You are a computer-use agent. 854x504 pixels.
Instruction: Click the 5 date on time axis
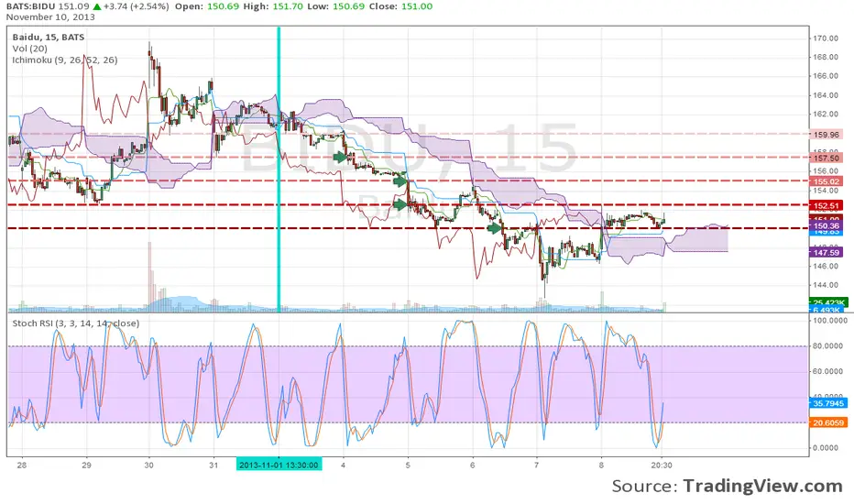click(x=408, y=465)
